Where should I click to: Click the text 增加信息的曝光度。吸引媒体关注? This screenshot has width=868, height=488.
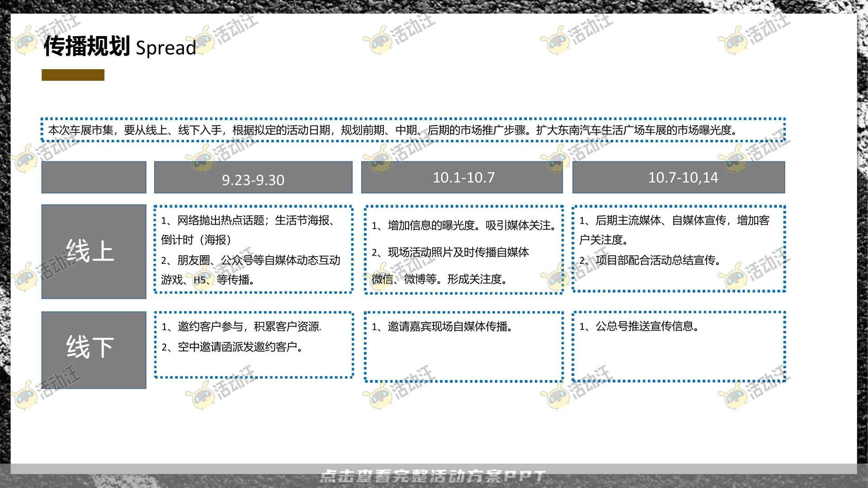(x=463, y=225)
